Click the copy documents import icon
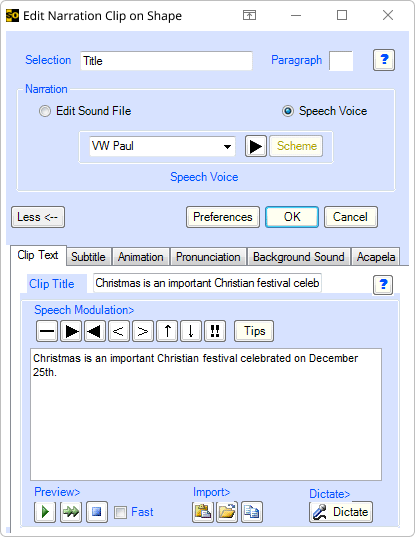The image size is (415, 537). click(252, 512)
